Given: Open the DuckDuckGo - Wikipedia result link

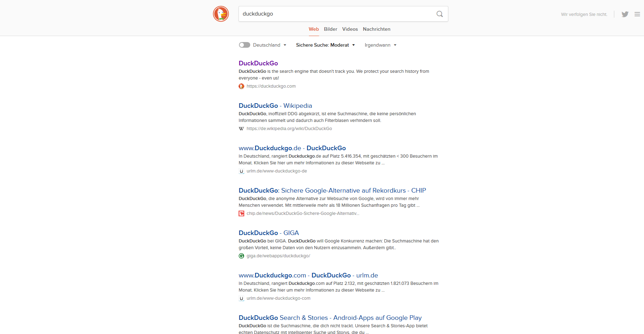Looking at the screenshot, I should click(x=275, y=106).
